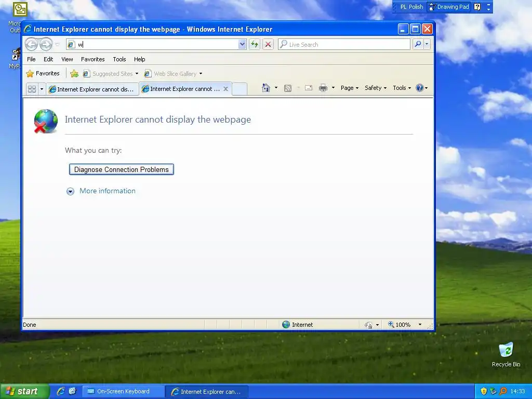Click the Back navigation arrow
This screenshot has height=399, width=532.
click(31, 44)
